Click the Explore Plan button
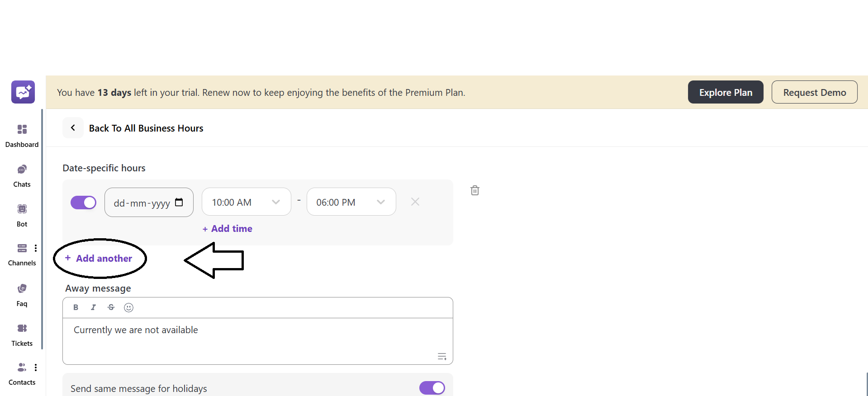Screen dimensions: 868x396 [x=725, y=92]
